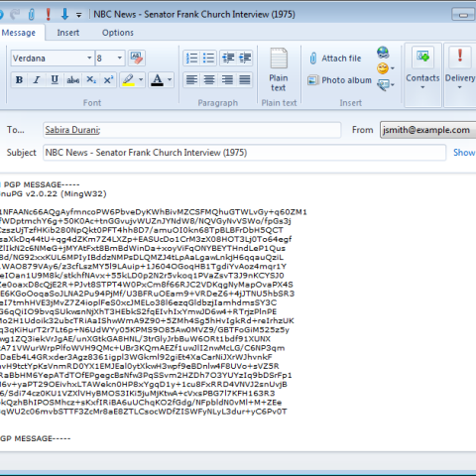Insert a bulleted list

pyautogui.click(x=208, y=58)
